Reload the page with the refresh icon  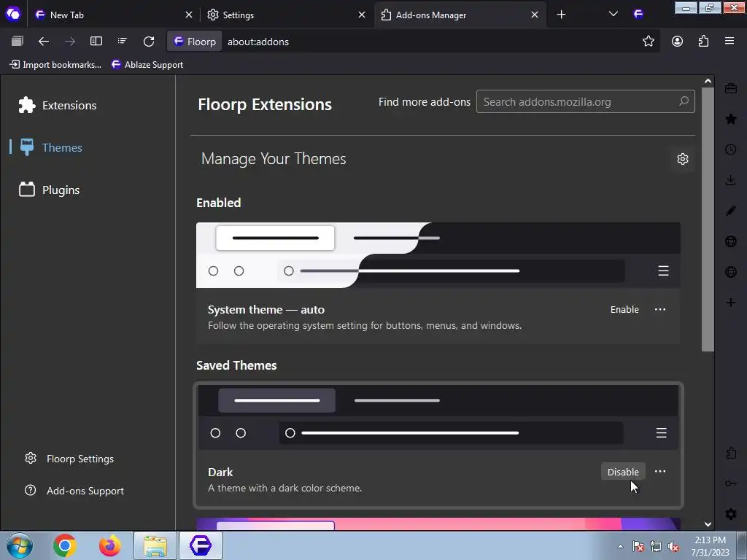[x=149, y=42]
